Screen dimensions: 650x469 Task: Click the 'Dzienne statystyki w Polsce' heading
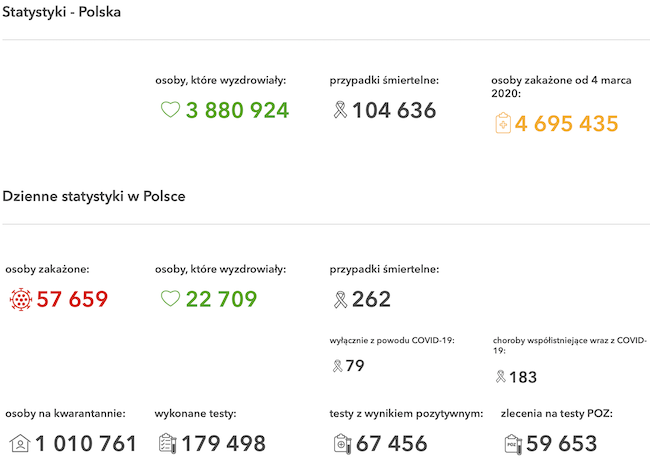[x=94, y=196]
